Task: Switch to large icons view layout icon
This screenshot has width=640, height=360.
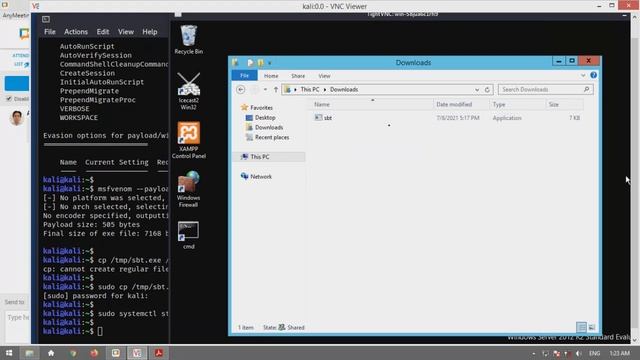Action: click(x=592, y=327)
